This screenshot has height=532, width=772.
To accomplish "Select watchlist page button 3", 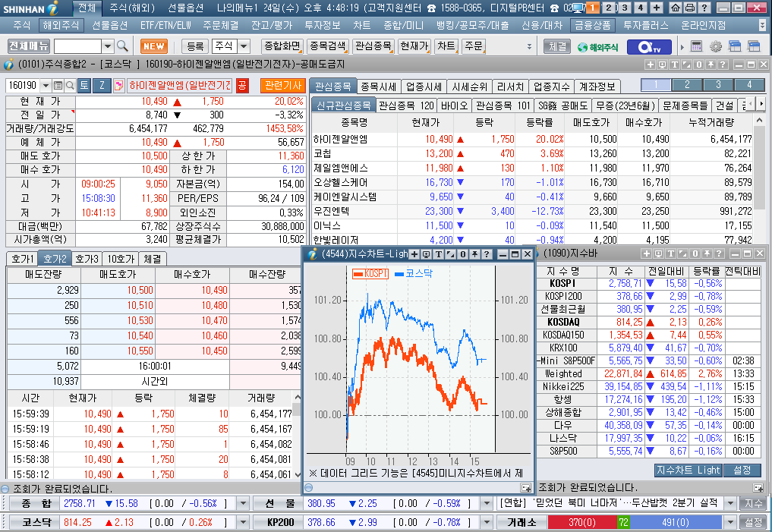I will coord(718,85).
